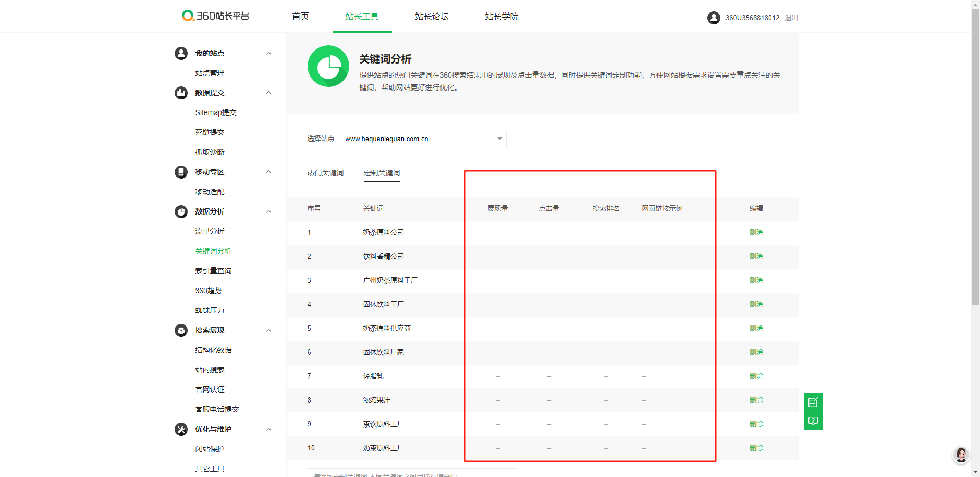Screen dimensions: 980x477
Task: Click the 我的站点 person icon
Action: [181, 53]
